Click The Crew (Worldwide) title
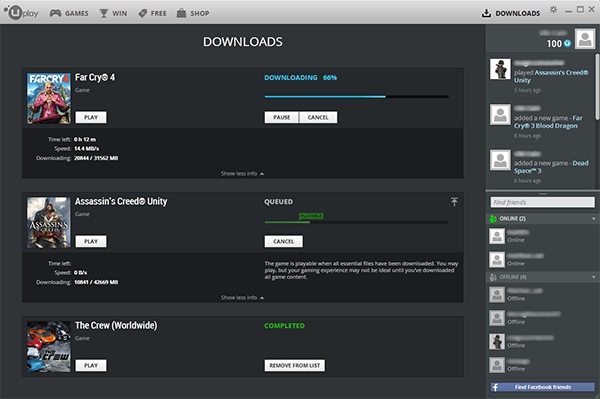This screenshot has height=399, width=600. (x=116, y=326)
